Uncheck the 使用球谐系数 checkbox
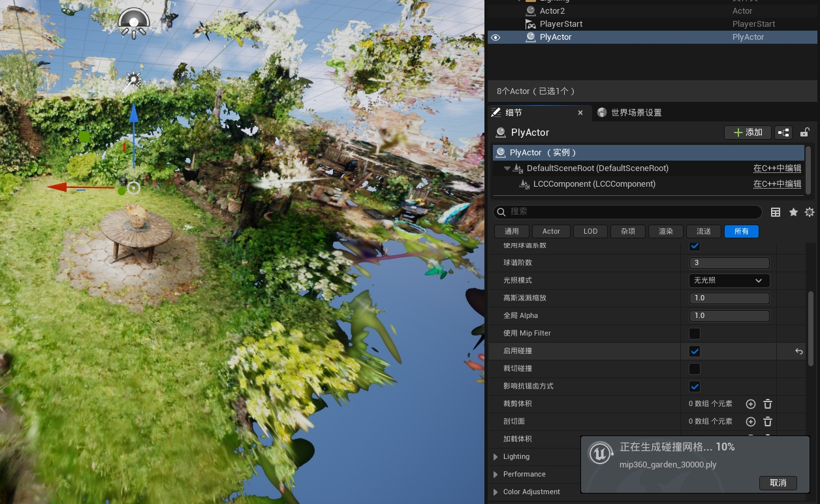Image resolution: width=820 pixels, height=504 pixels. [695, 246]
